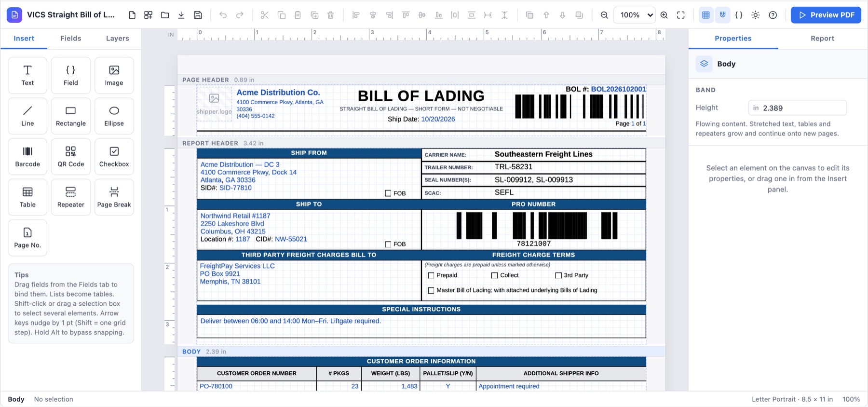Open the curly braces data icon in toolbar
Viewport: 868px width, 407px height.
coord(739,15)
